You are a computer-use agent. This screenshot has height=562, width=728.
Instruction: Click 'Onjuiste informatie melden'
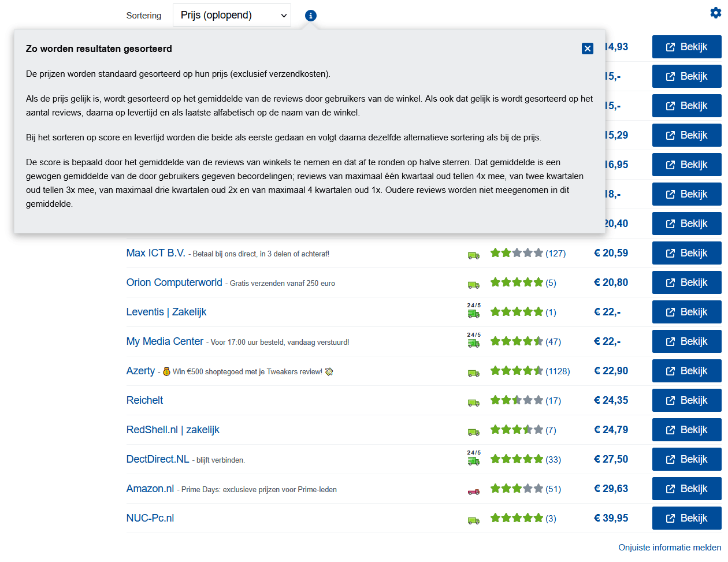669,547
